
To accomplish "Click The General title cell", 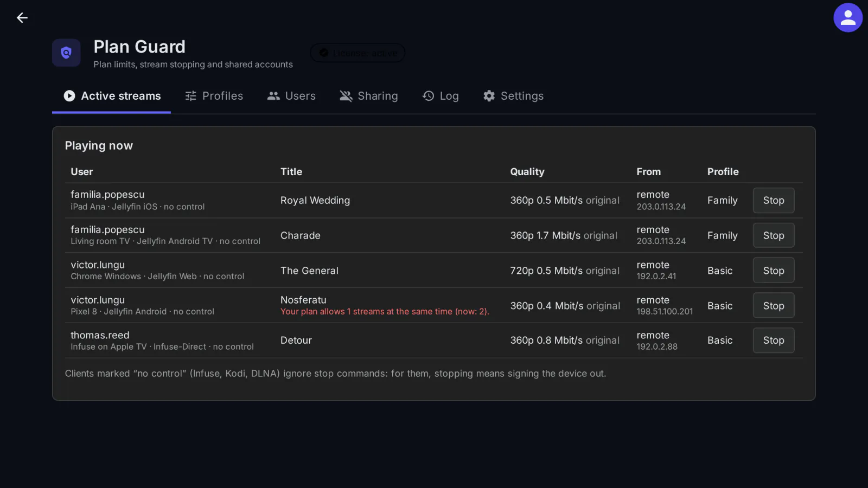I will tap(309, 271).
